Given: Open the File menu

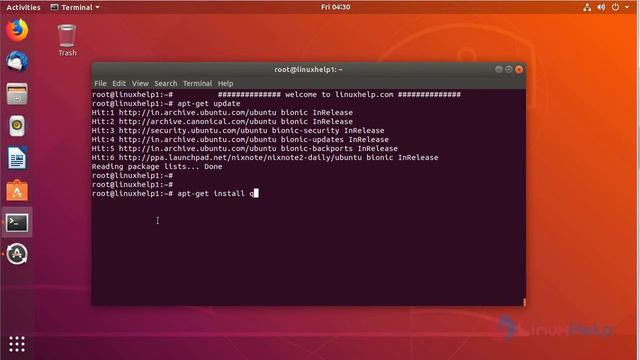Looking at the screenshot, I should click(x=100, y=83).
